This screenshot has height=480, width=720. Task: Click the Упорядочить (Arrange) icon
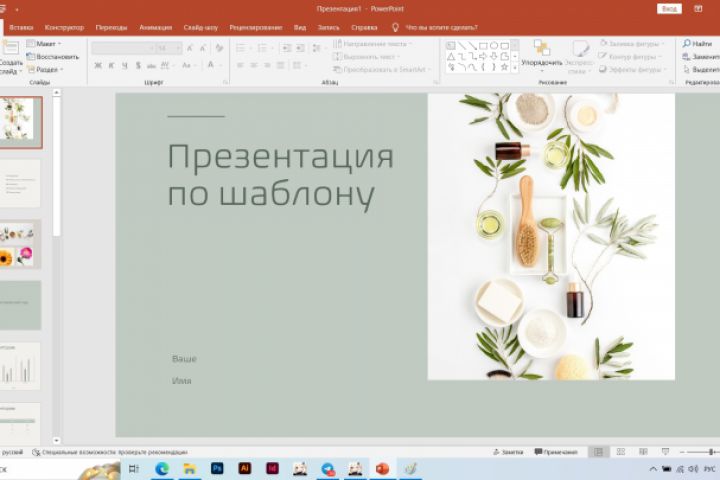pyautogui.click(x=542, y=49)
